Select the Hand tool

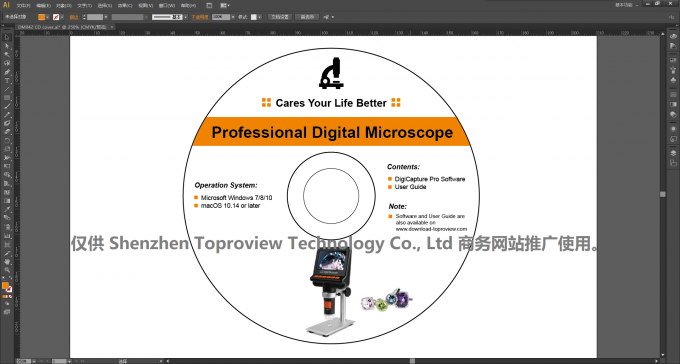[x=7, y=262]
